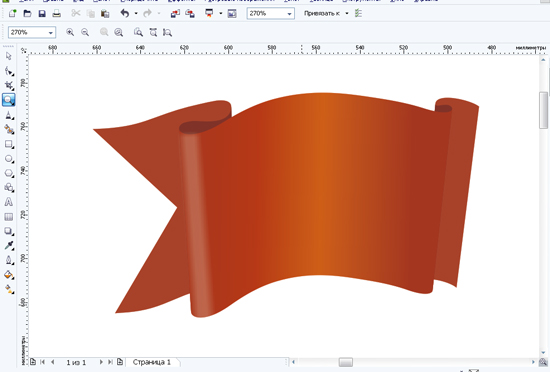The height and width of the screenshot is (372, 550).
Task: Select the Interactive Fill tool
Action: pos(8,289)
